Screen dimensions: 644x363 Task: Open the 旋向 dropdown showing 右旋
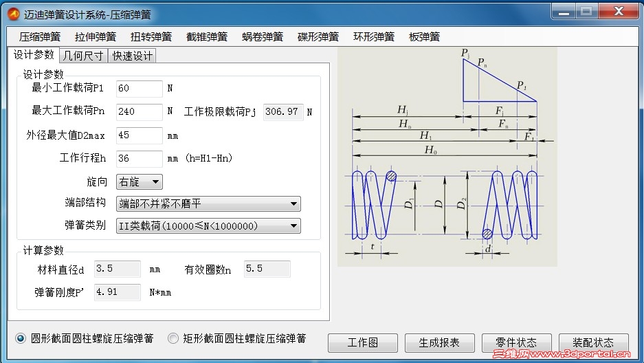click(140, 182)
